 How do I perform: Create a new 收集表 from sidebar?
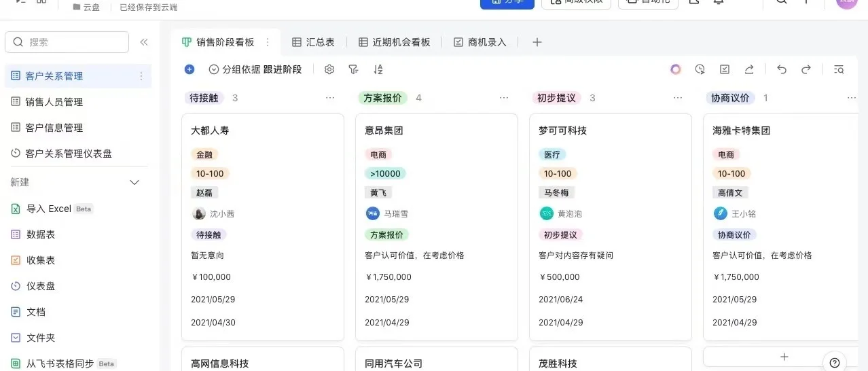(33, 260)
